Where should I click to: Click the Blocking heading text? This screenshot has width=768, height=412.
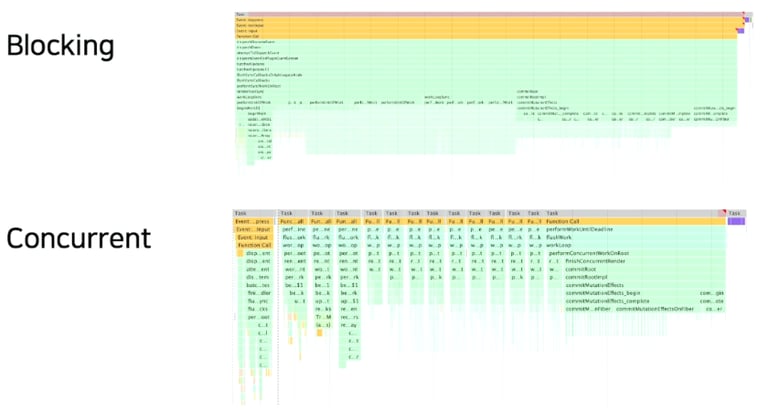(60, 46)
